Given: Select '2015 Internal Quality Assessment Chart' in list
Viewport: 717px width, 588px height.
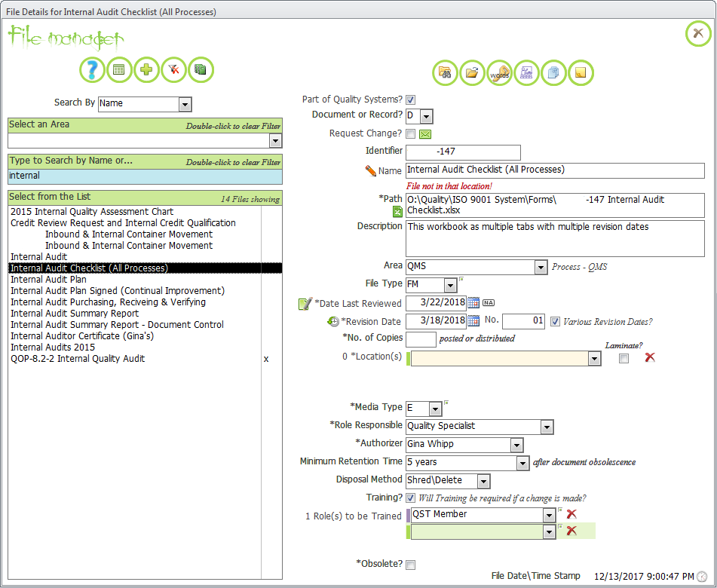Looking at the screenshot, I should point(135,212).
